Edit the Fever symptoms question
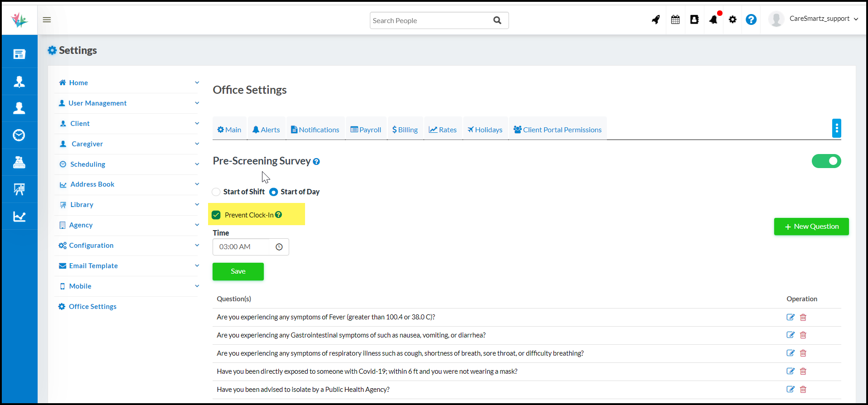The width and height of the screenshot is (868, 405). click(x=790, y=317)
